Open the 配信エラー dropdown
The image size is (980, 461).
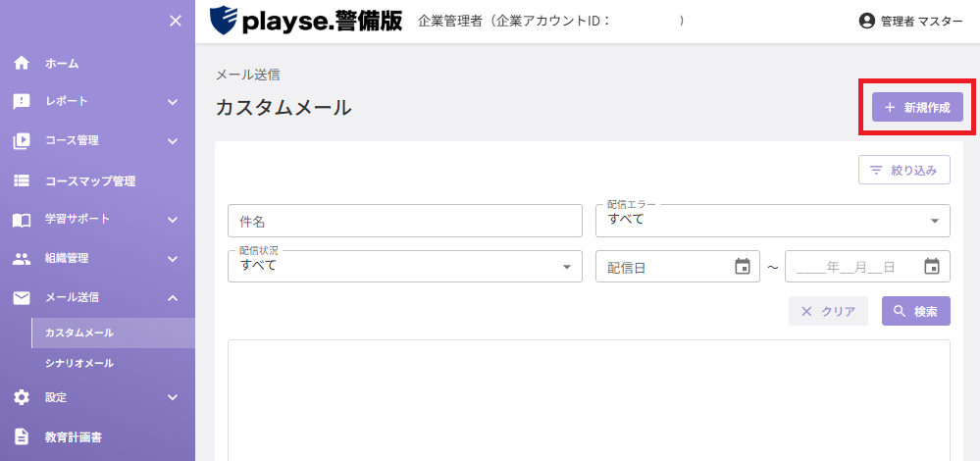point(772,221)
